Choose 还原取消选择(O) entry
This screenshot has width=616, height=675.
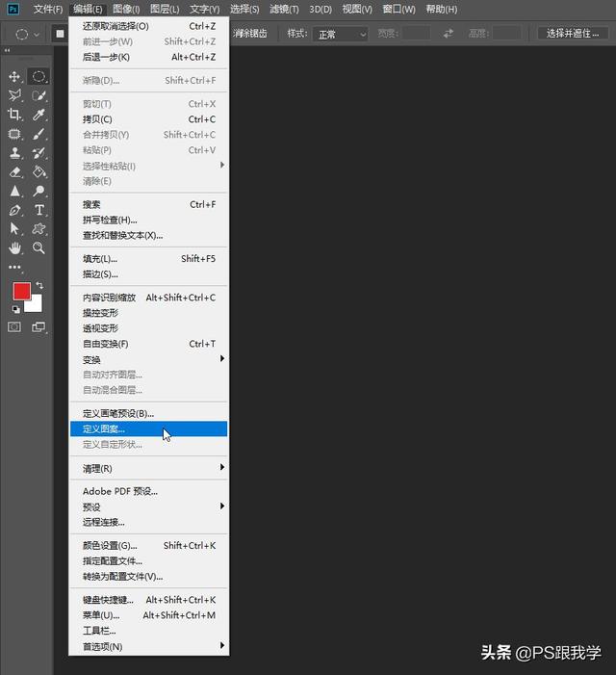point(149,26)
